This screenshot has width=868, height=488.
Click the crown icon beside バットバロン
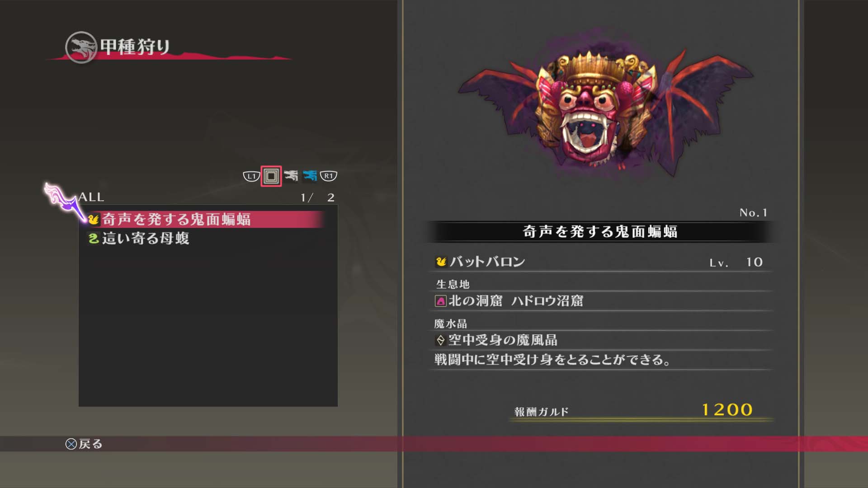click(441, 262)
